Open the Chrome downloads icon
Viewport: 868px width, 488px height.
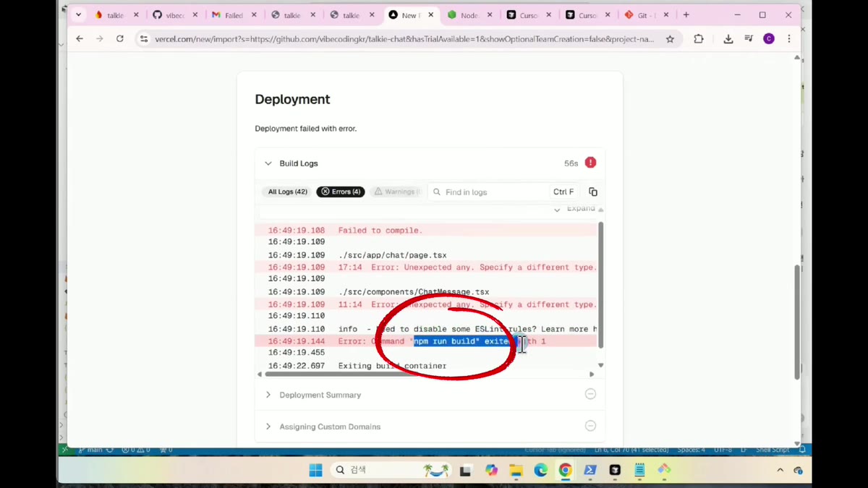[728, 39]
